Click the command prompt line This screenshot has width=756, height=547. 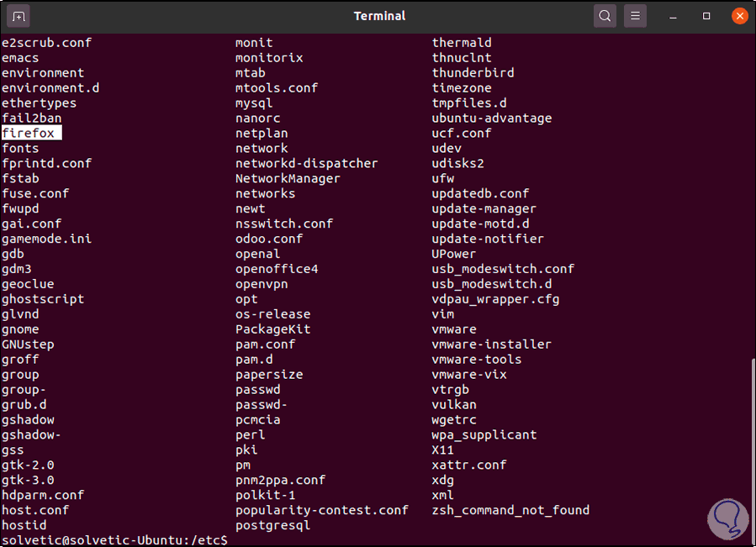click(x=114, y=540)
